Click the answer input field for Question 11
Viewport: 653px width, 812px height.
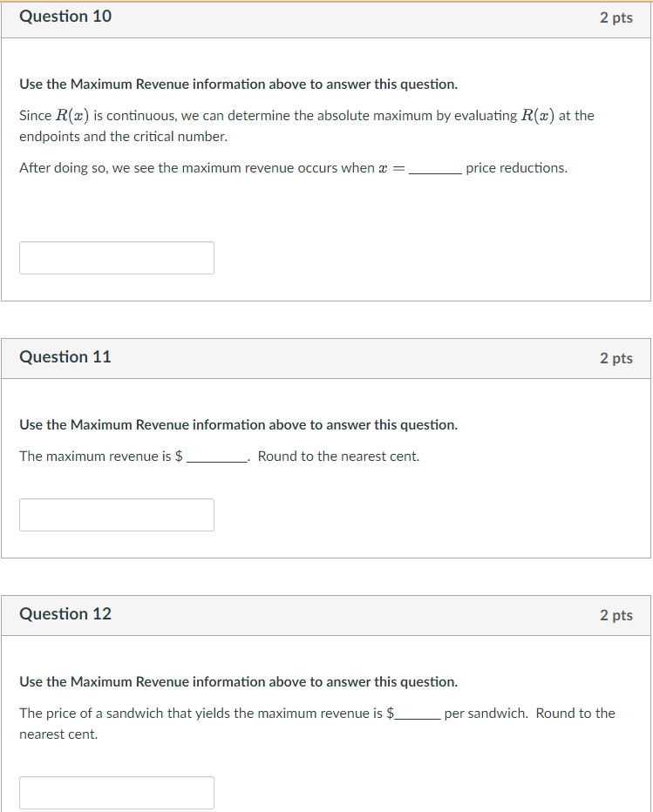pos(116,514)
